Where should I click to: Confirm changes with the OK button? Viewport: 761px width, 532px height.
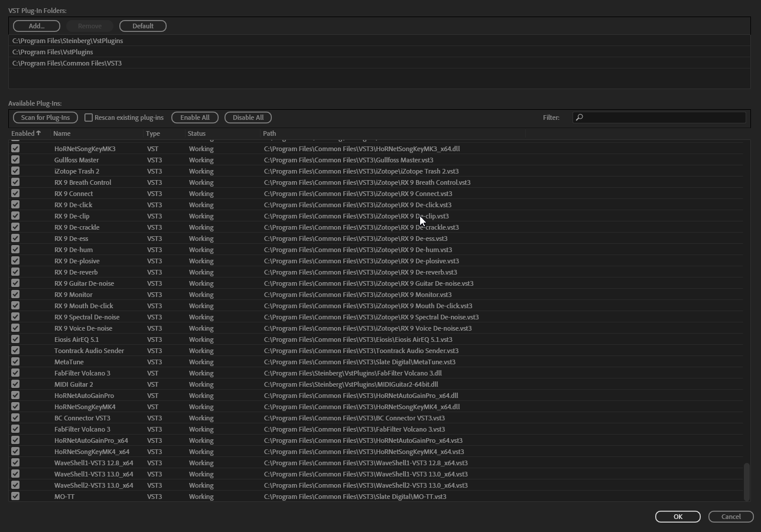tap(677, 516)
